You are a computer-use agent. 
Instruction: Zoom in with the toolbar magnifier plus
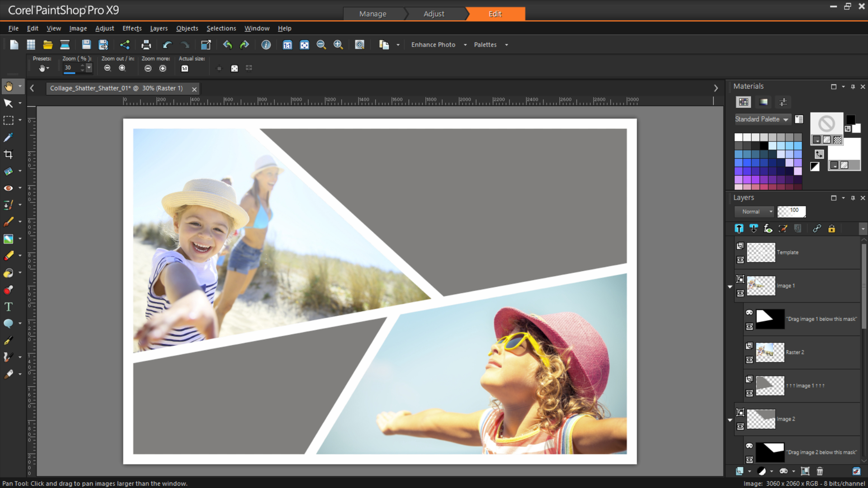[x=338, y=45]
